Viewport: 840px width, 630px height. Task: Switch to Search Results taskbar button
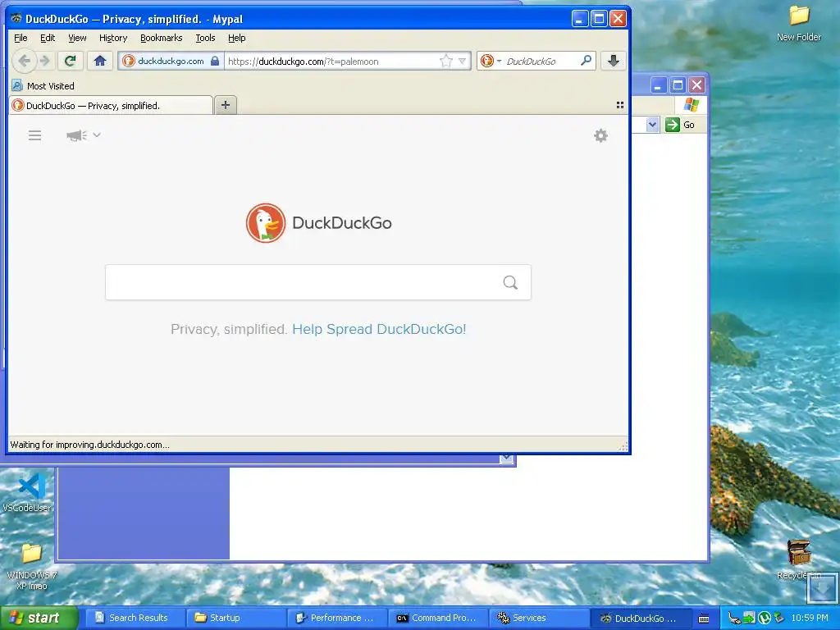136,618
